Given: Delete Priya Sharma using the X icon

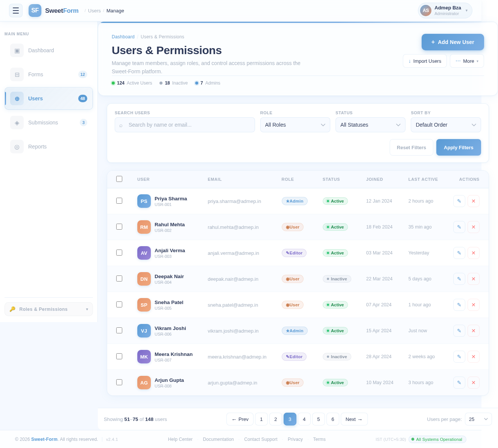Looking at the screenshot, I should [x=474, y=201].
